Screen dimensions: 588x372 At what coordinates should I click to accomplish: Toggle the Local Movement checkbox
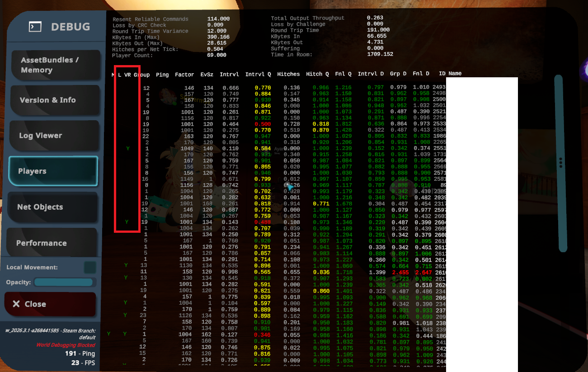(90, 268)
